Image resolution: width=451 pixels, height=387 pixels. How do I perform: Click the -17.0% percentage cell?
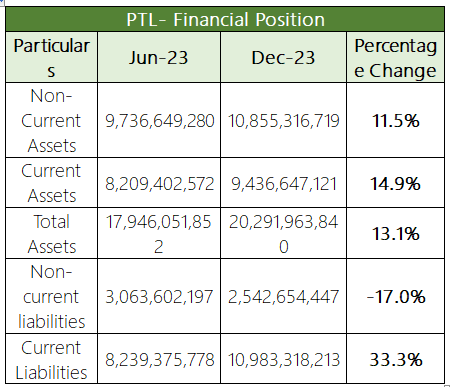pyautogui.click(x=395, y=296)
